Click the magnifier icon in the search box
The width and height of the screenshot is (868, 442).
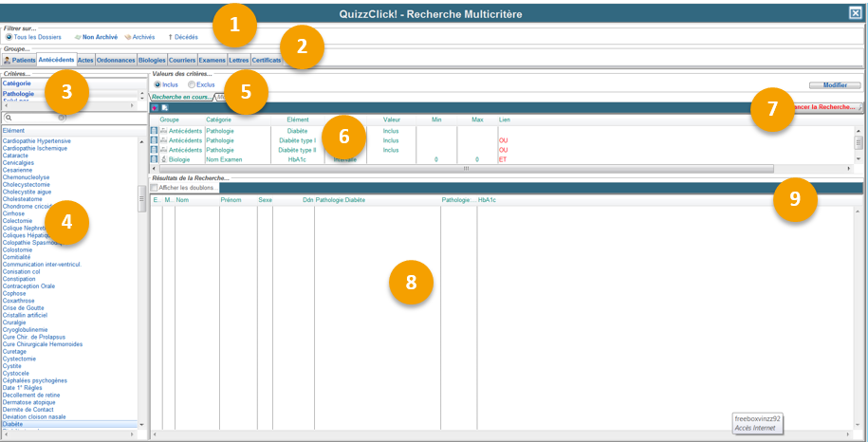click(9, 118)
